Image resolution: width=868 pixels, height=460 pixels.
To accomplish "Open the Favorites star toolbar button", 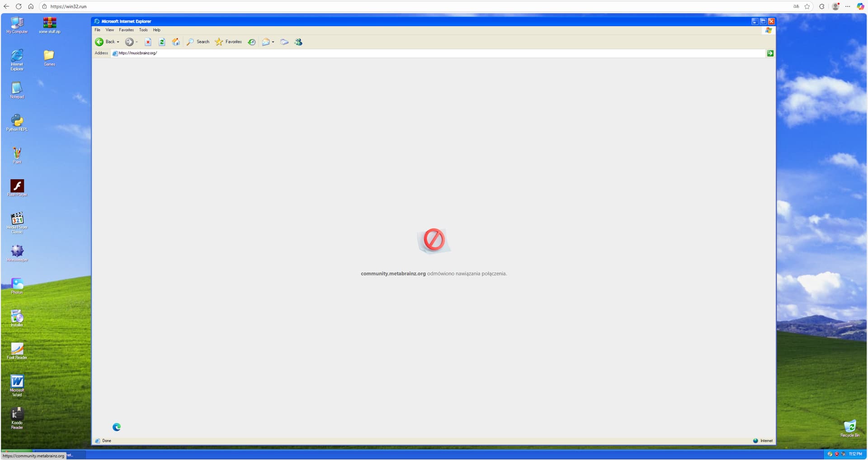I will [228, 42].
